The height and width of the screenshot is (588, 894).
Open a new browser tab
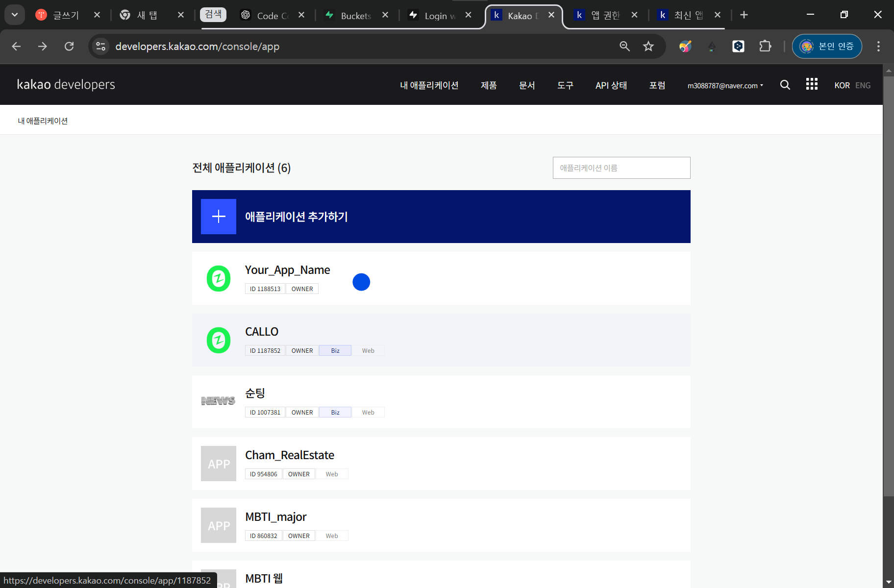(744, 15)
